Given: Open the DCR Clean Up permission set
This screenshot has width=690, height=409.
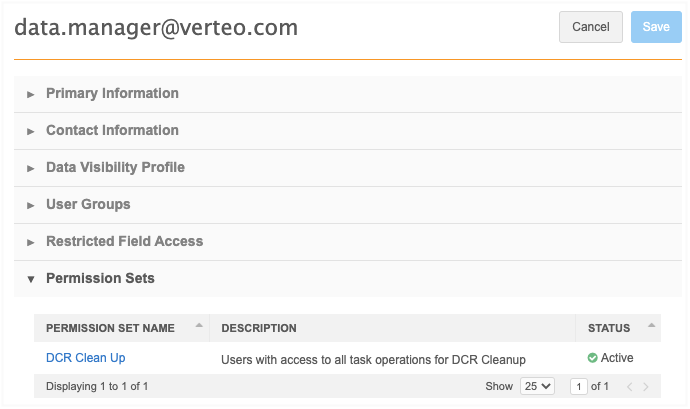Looking at the screenshot, I should pyautogui.click(x=85, y=358).
